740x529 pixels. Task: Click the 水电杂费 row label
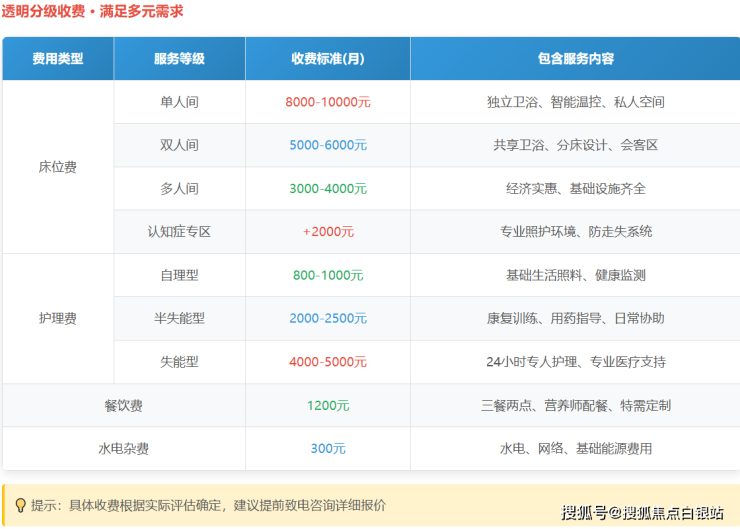point(124,449)
